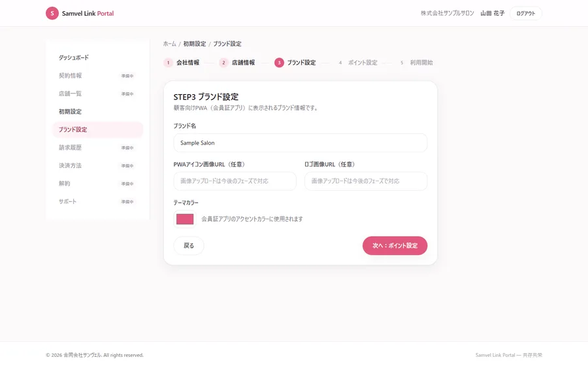Select step 5 利用開始
This screenshot has height=368, width=588.
416,63
